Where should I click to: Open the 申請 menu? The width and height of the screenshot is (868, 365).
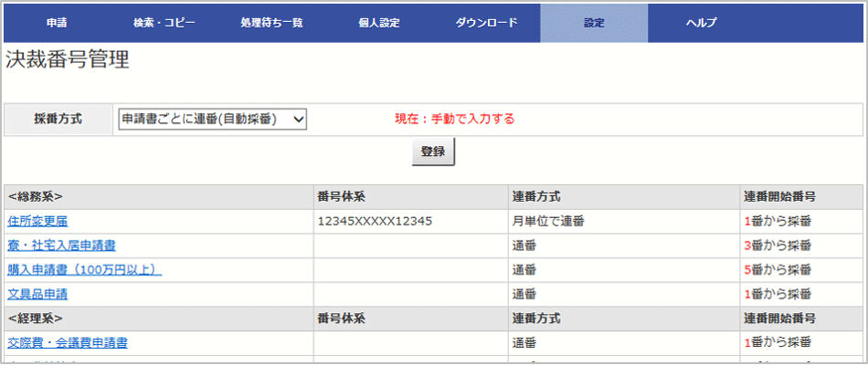58,23
